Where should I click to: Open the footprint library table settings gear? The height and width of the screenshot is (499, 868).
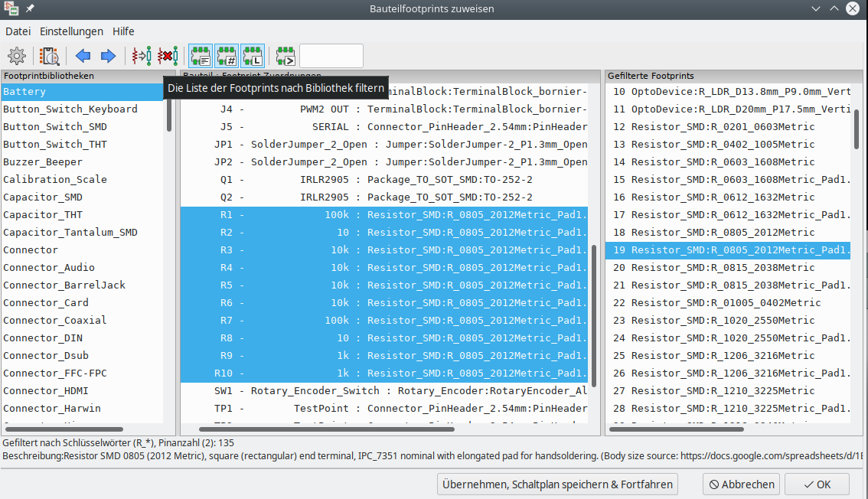pyautogui.click(x=17, y=56)
